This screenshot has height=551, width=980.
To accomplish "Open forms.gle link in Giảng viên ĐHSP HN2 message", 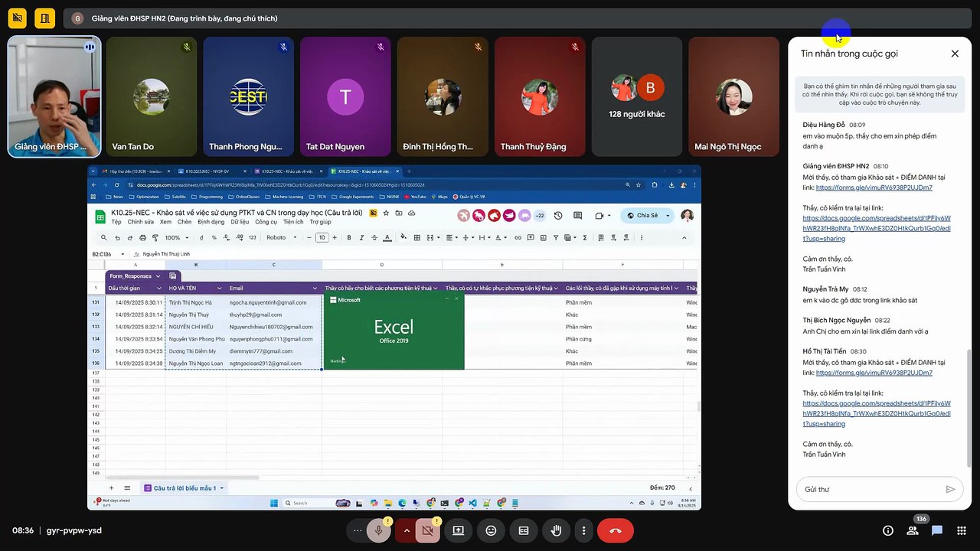I will coord(874,187).
